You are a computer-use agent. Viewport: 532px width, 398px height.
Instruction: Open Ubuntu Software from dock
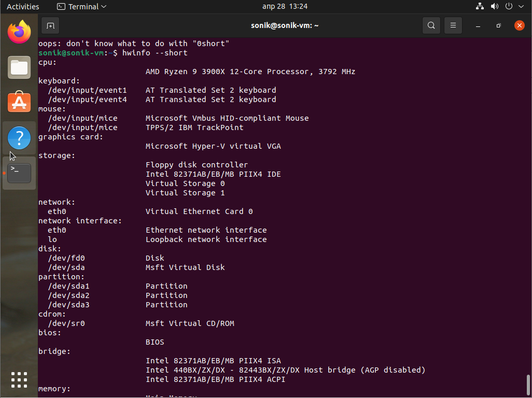(19, 103)
